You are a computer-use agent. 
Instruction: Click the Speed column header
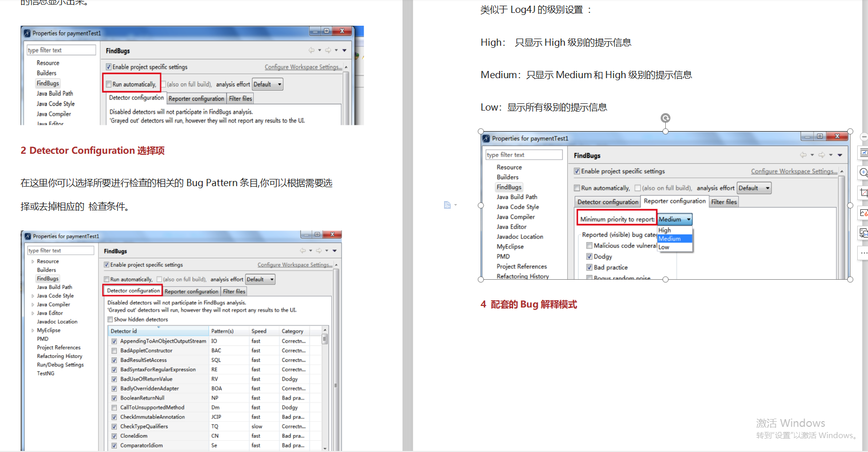click(264, 331)
